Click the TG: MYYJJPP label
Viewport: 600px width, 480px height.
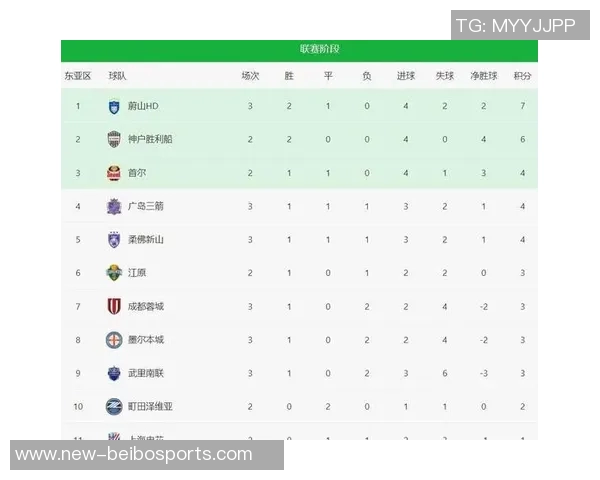coord(515,26)
